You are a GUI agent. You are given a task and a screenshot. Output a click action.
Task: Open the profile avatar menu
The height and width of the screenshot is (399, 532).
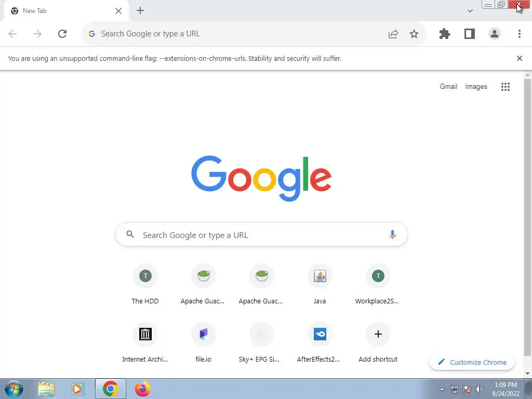point(495,34)
